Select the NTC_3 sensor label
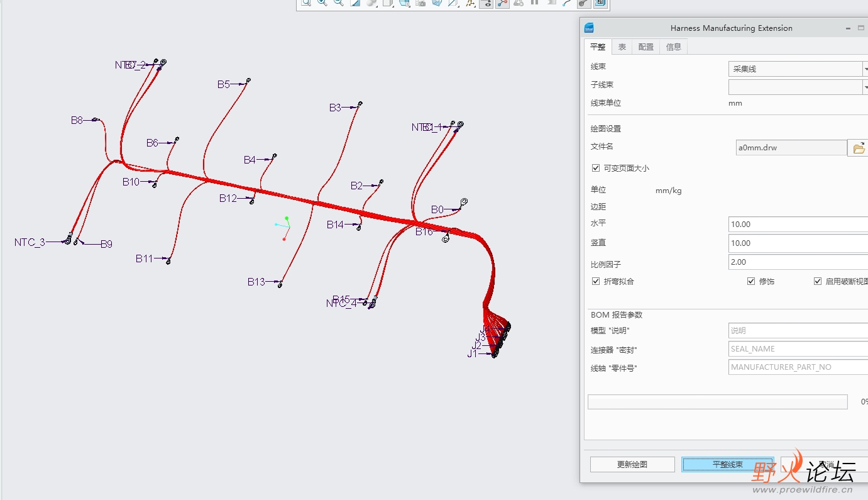 pyautogui.click(x=30, y=242)
